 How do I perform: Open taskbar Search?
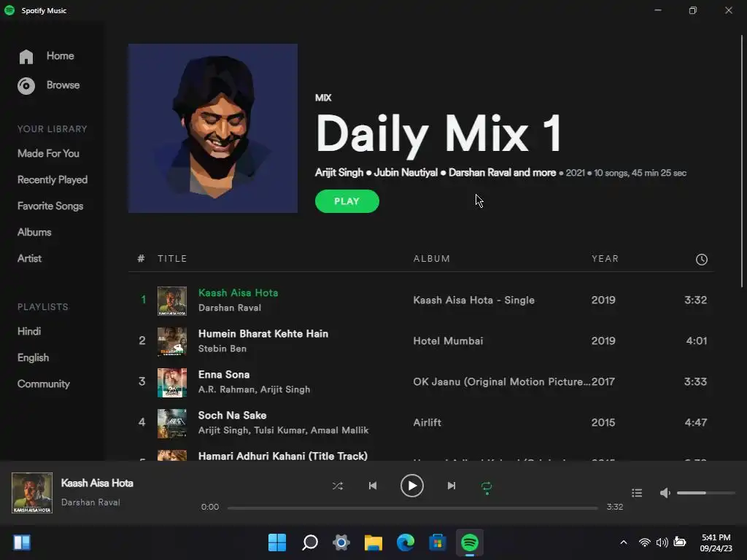pos(309,542)
